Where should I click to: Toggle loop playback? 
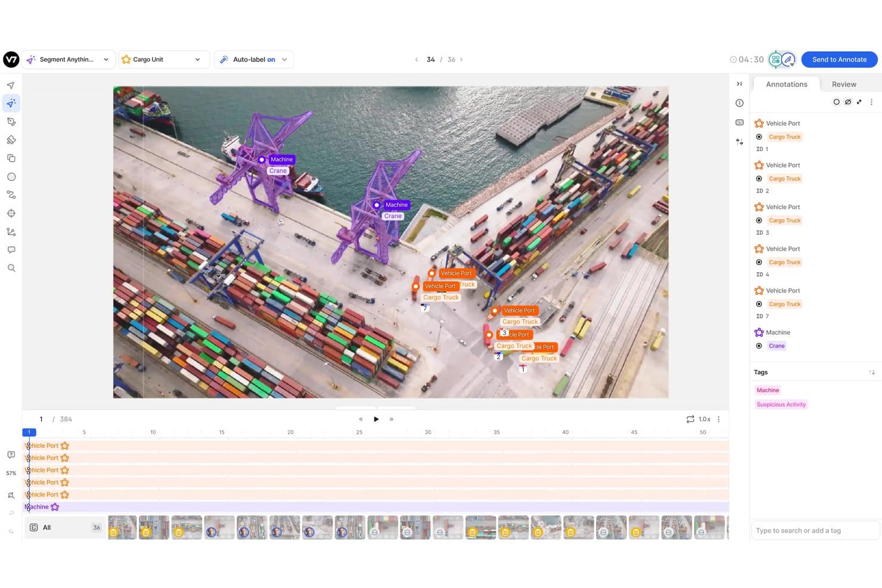pyautogui.click(x=690, y=419)
